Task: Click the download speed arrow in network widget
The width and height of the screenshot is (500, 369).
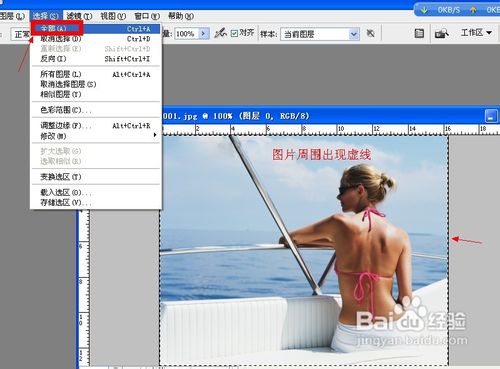Action: 424,10
